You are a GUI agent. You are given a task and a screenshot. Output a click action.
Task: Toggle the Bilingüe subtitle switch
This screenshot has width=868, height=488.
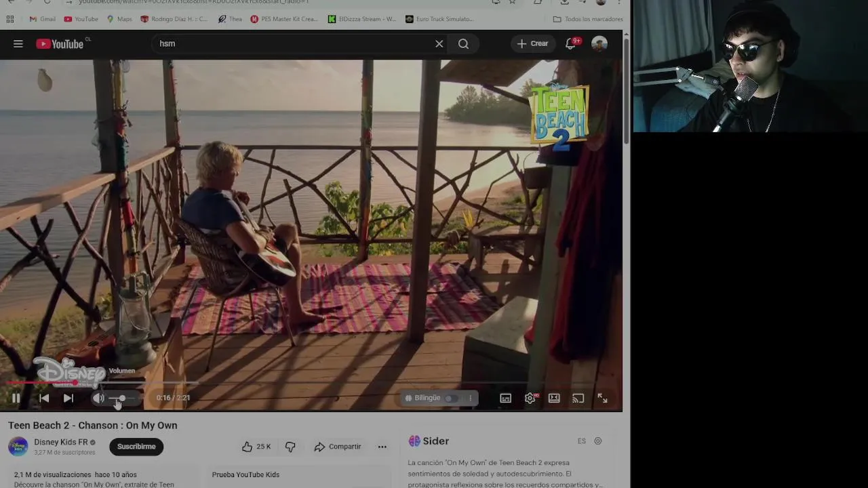pyautogui.click(x=451, y=398)
